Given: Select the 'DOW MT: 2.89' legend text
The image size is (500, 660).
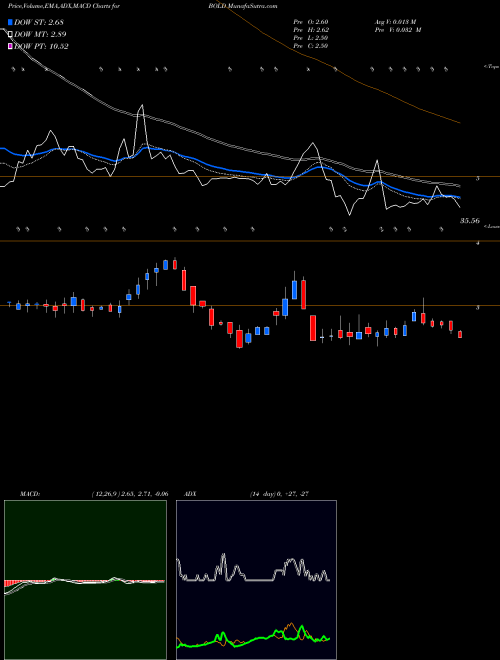Looking at the screenshot, I should pyautogui.click(x=40, y=35).
